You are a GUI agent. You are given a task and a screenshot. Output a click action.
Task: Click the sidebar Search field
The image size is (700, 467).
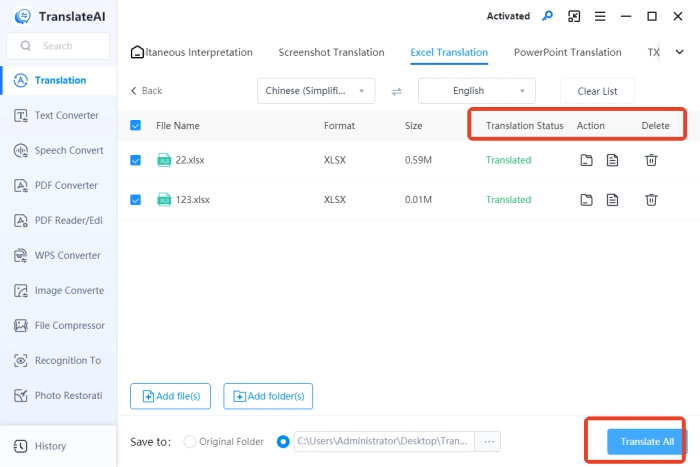pyautogui.click(x=58, y=46)
